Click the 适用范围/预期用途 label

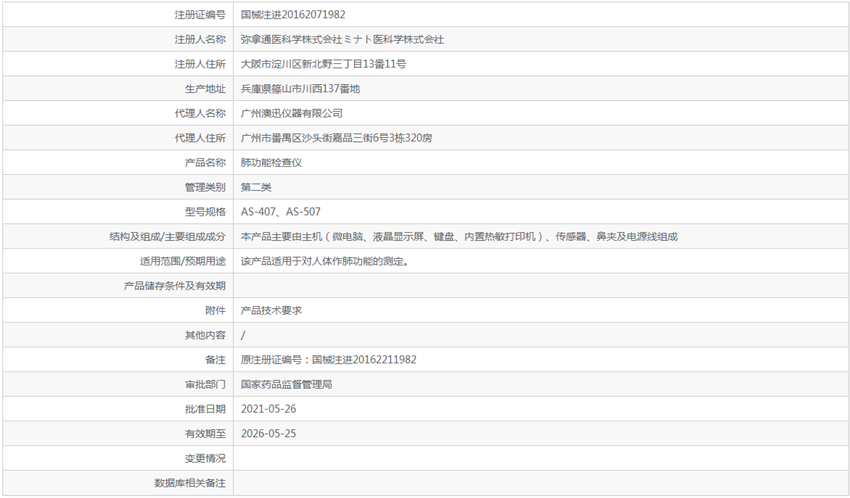pyautogui.click(x=183, y=261)
